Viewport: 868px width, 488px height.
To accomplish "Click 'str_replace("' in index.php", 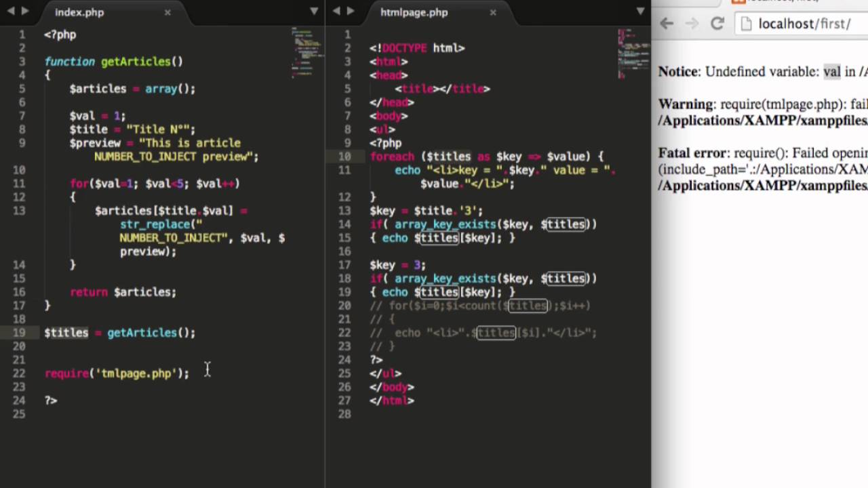I will coord(161,224).
